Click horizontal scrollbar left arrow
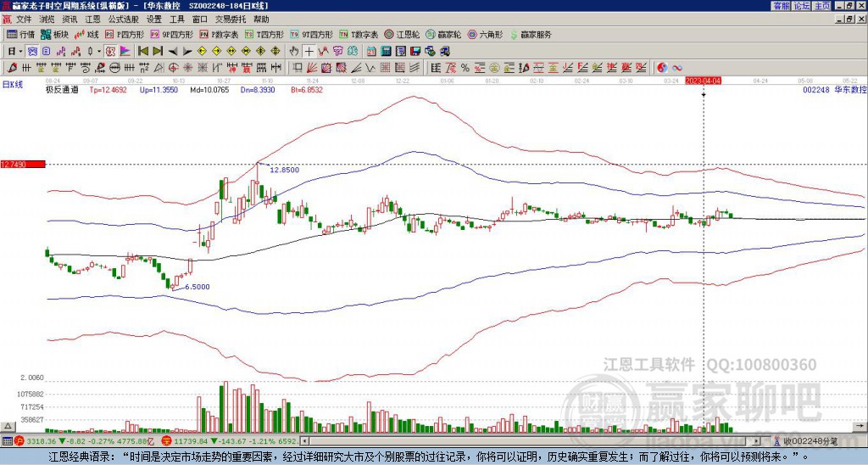The image size is (868, 465). click(x=304, y=441)
